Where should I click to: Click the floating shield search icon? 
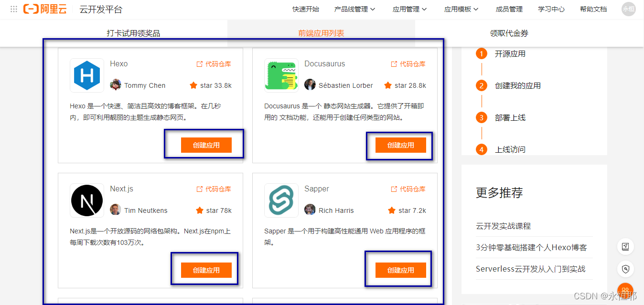tap(625, 269)
